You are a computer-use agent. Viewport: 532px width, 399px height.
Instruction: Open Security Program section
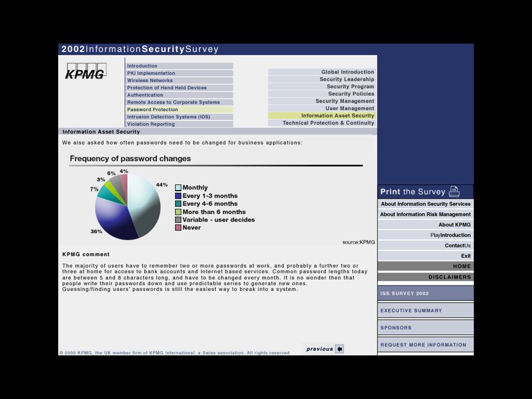[322, 86]
